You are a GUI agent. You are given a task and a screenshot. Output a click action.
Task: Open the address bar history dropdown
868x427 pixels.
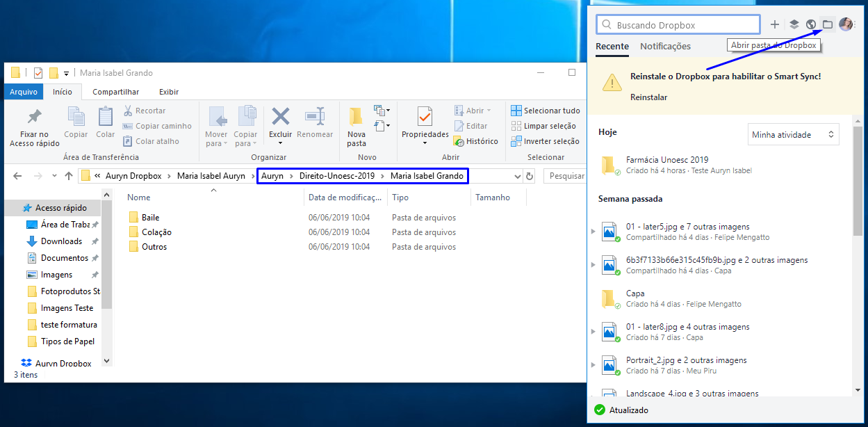[517, 176]
